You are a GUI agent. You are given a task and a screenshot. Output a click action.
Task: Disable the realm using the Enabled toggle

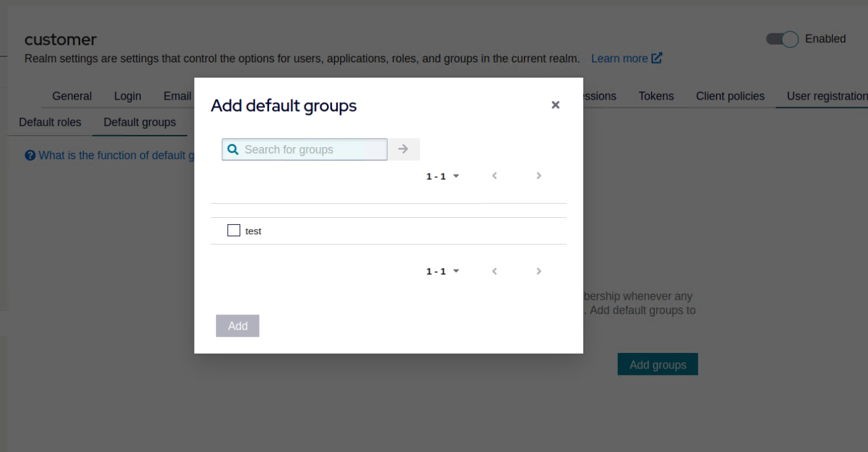(x=782, y=39)
